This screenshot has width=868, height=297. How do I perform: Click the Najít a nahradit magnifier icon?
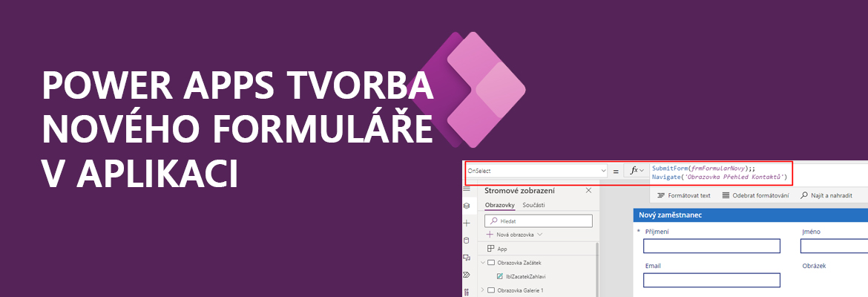point(804,195)
